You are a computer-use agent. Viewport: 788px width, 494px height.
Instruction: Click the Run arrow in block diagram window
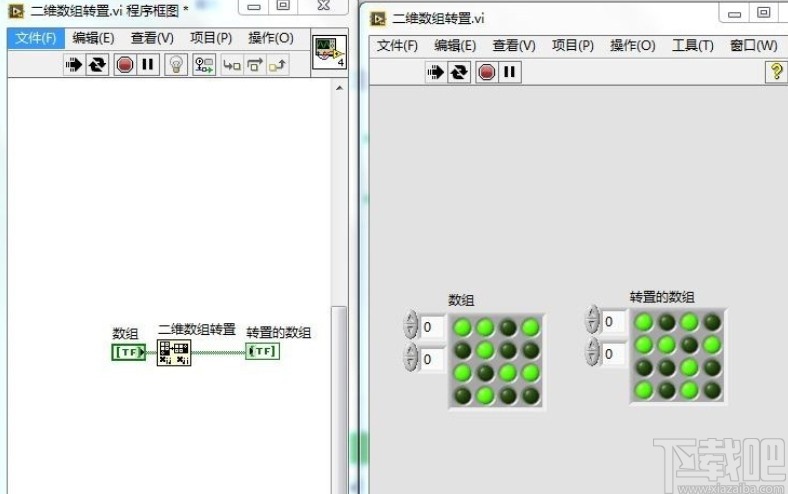point(74,64)
